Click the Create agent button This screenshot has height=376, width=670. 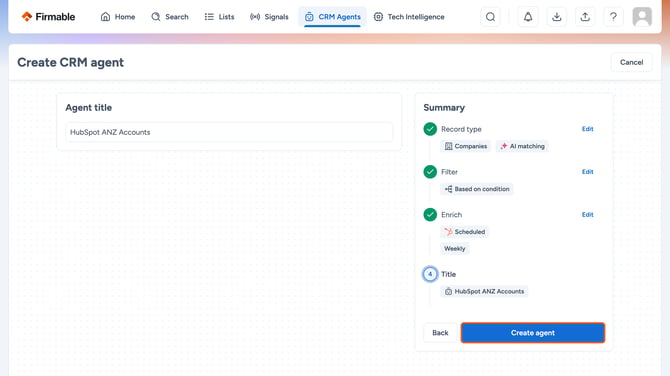pyautogui.click(x=533, y=333)
